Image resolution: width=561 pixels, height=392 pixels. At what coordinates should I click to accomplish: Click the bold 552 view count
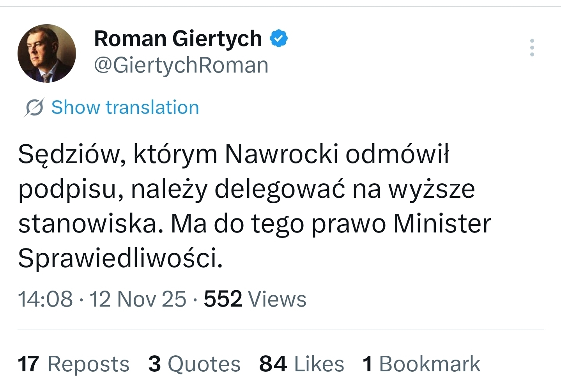(223, 299)
